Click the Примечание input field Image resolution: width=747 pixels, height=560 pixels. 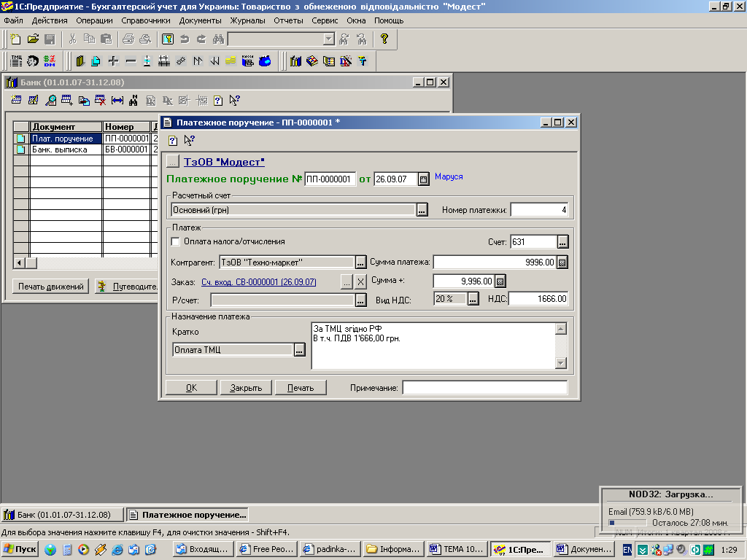click(485, 388)
